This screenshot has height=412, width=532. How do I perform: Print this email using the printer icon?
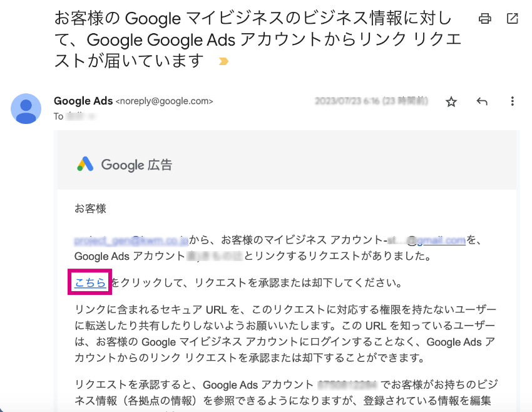[x=484, y=18]
